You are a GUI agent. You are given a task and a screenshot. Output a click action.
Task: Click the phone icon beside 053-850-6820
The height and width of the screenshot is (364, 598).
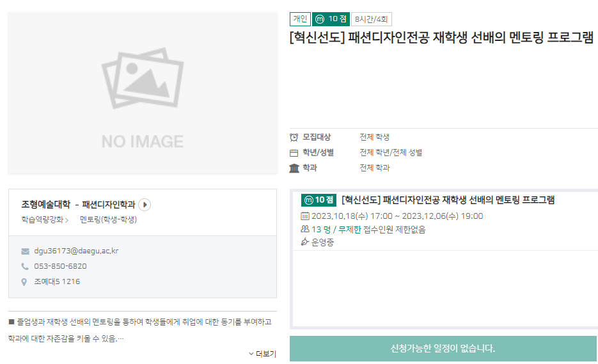(25, 266)
